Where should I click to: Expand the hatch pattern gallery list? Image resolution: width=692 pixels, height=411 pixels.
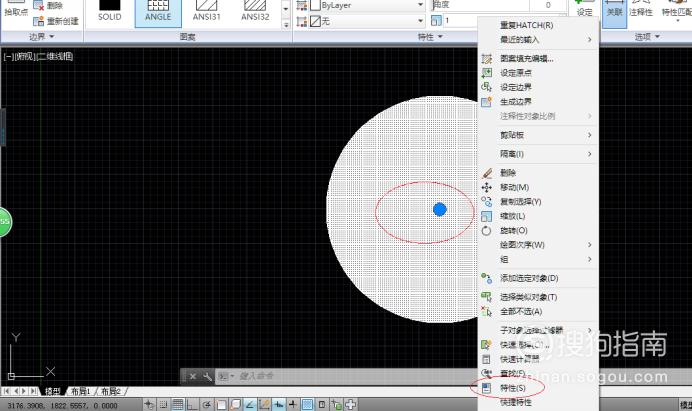point(286,25)
